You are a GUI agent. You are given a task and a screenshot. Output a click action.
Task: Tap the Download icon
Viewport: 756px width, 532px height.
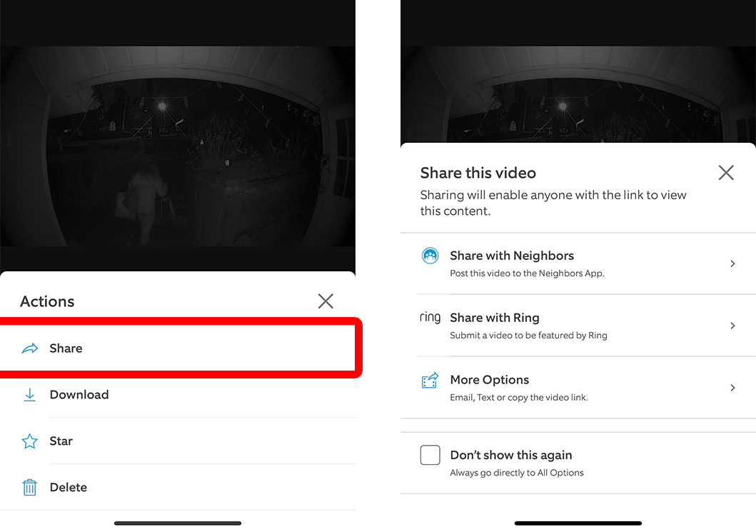[29, 394]
